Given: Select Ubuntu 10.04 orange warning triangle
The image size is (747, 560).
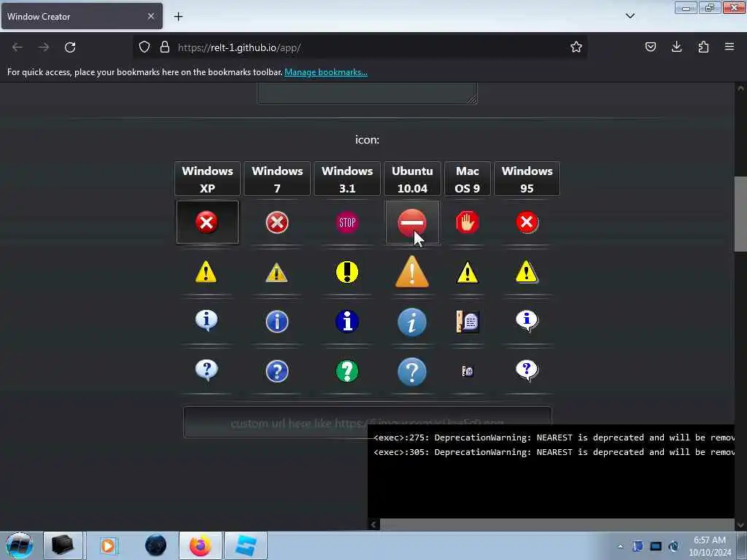Looking at the screenshot, I should click(x=412, y=271).
